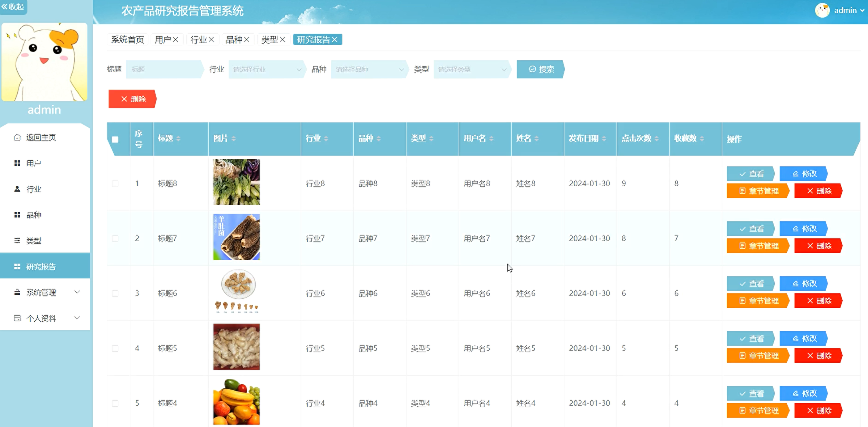Switch to the 系统首页 tab

pyautogui.click(x=127, y=40)
